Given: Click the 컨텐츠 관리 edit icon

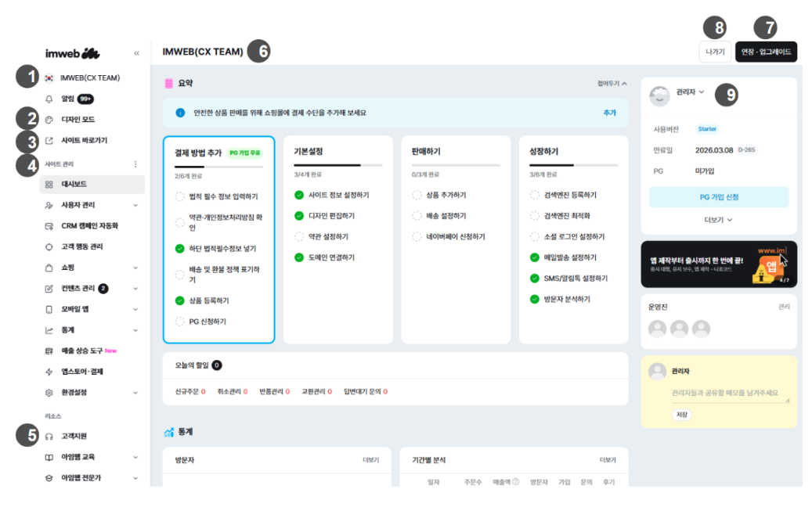Looking at the screenshot, I should pyautogui.click(x=49, y=289).
